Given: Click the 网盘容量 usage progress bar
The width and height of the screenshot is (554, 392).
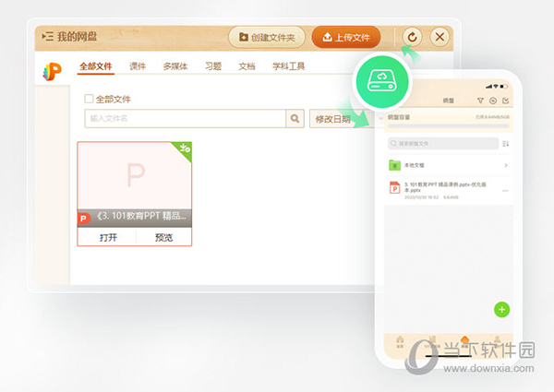Looking at the screenshot, I should click(449, 126).
